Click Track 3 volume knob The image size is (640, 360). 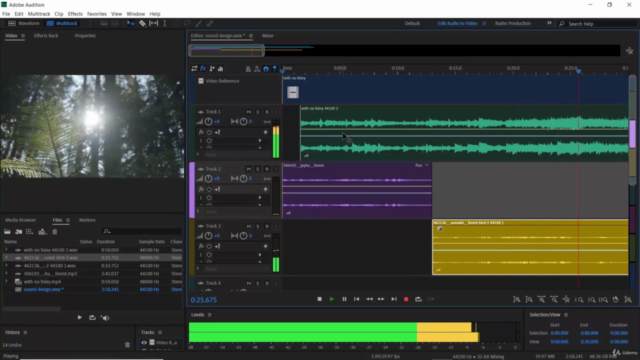click(209, 236)
